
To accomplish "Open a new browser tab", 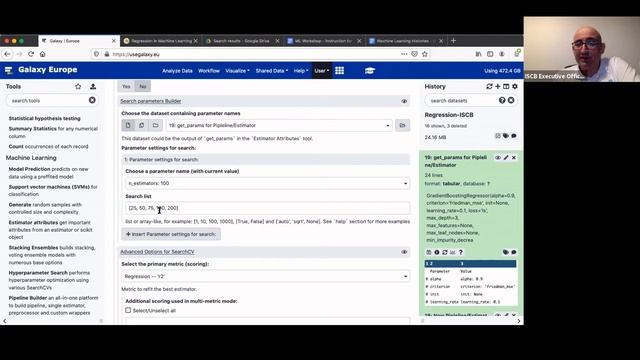I will click(x=453, y=41).
